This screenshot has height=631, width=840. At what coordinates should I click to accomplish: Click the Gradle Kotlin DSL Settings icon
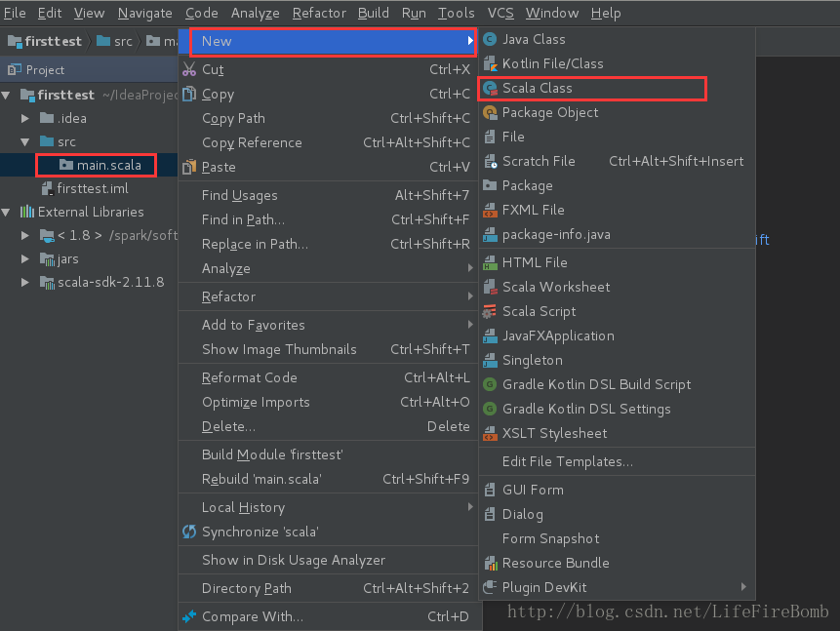(490, 410)
